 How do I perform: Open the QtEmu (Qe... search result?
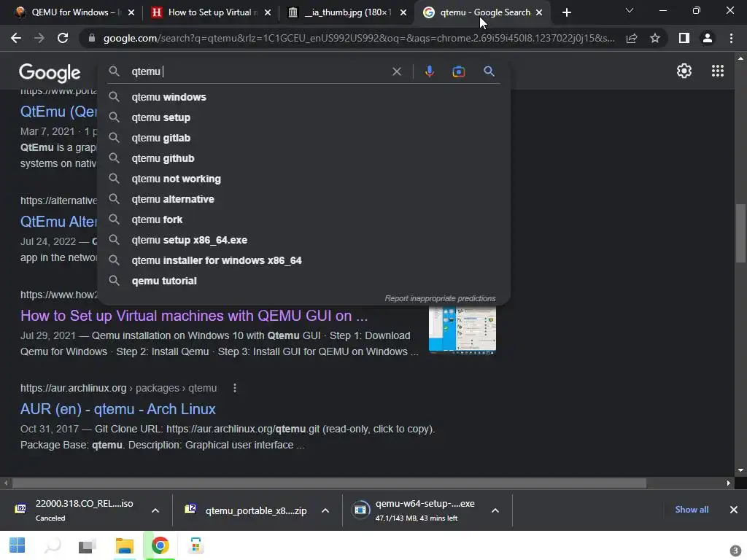pos(58,112)
